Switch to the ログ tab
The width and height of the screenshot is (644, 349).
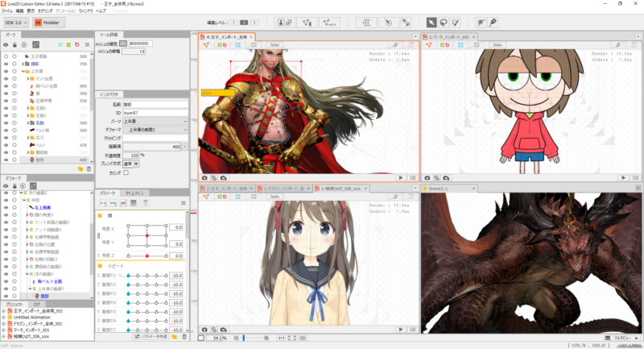pos(36,304)
